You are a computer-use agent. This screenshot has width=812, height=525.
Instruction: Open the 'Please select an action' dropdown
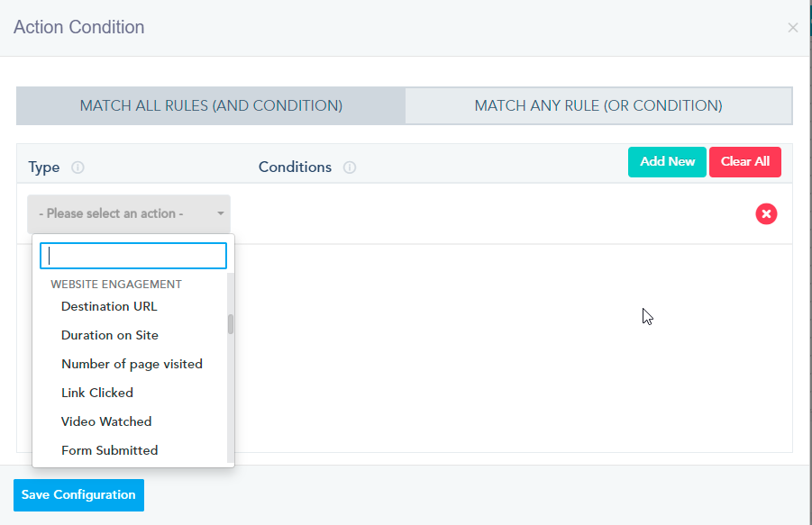coord(129,213)
